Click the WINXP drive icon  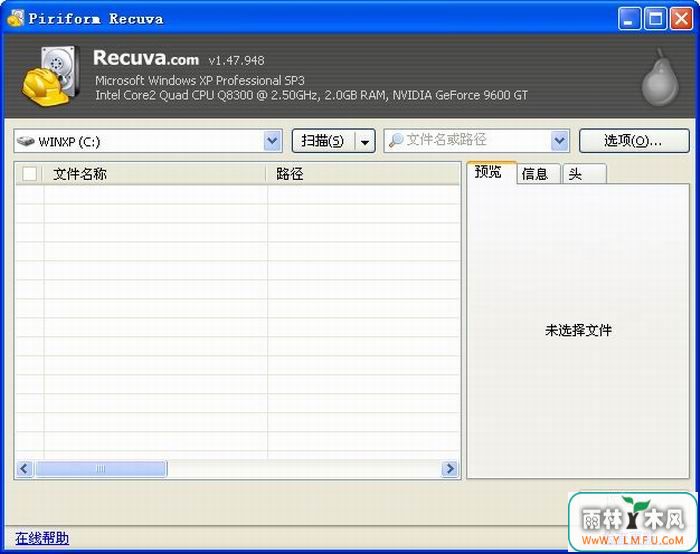click(x=25, y=141)
